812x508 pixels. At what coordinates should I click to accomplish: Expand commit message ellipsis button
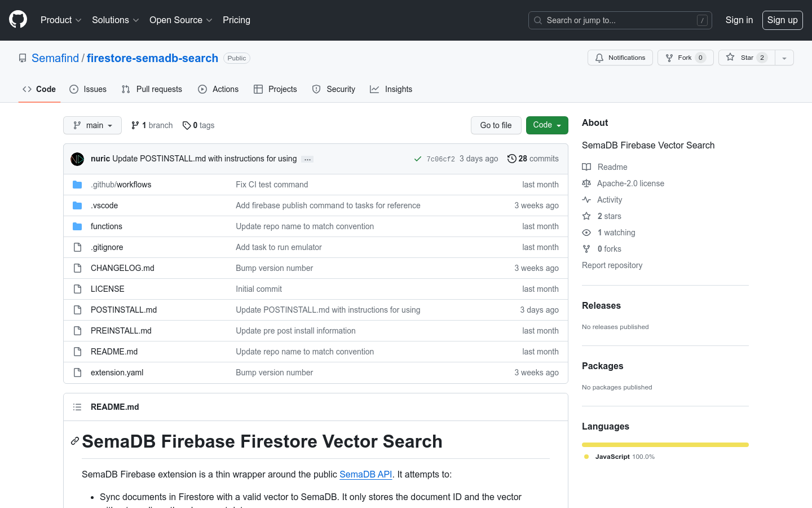click(307, 159)
